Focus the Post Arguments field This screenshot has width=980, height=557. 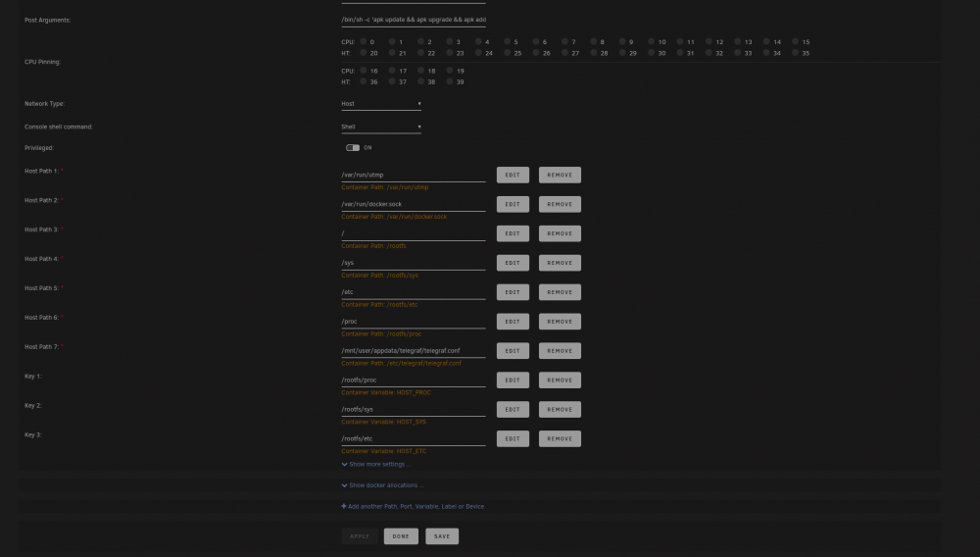click(x=414, y=20)
